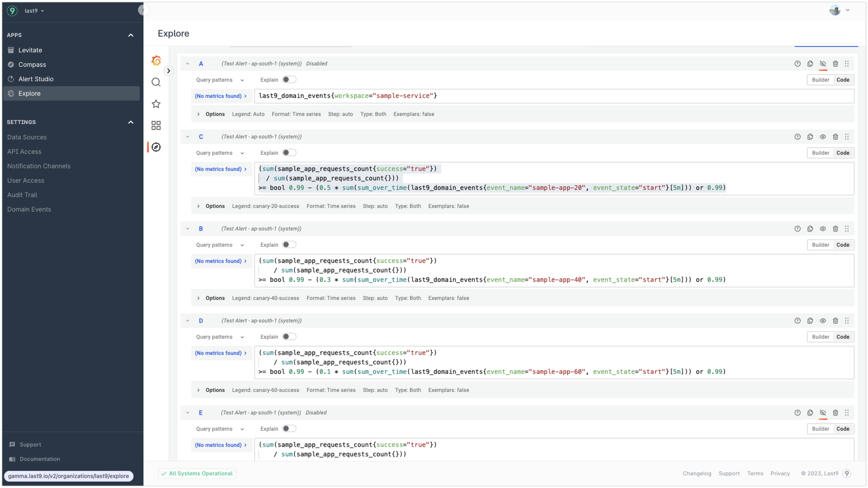The height and width of the screenshot is (488, 868).
Task: Disable the hidden state of query A
Action: pyautogui.click(x=823, y=63)
